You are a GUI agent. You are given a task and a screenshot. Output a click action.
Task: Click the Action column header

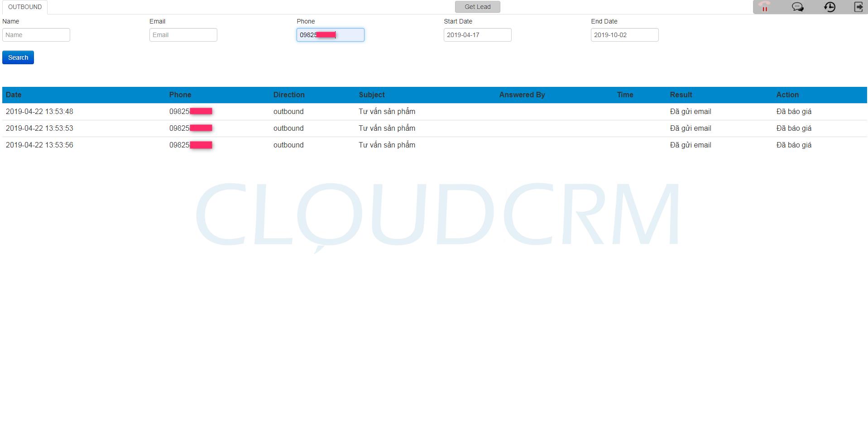(x=787, y=95)
